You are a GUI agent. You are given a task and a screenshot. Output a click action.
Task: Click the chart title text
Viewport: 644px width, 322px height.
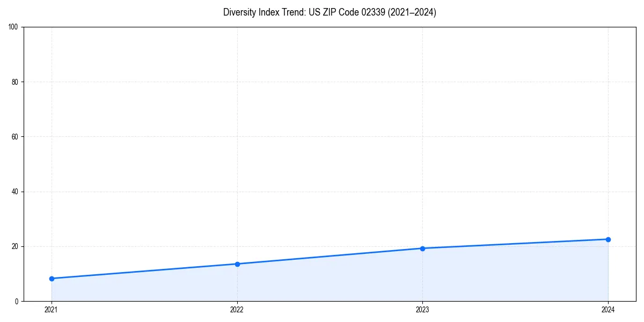point(330,12)
